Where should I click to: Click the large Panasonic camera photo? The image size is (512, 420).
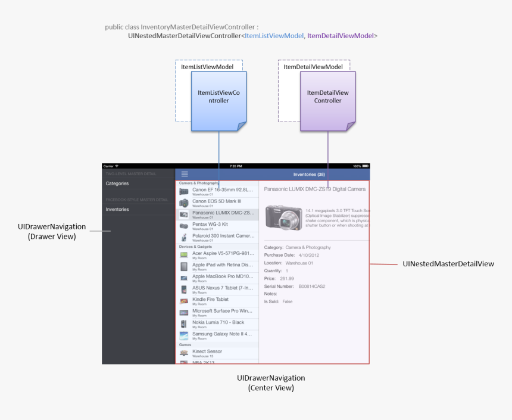click(284, 218)
